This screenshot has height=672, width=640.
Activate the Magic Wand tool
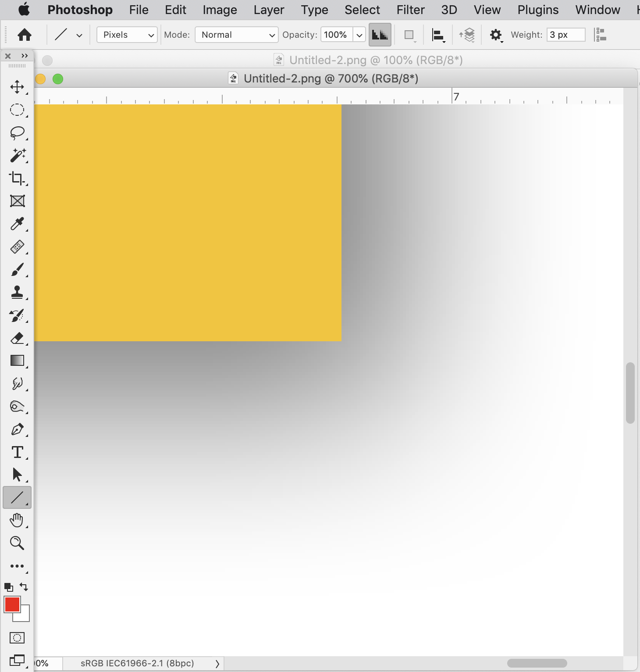click(x=17, y=155)
